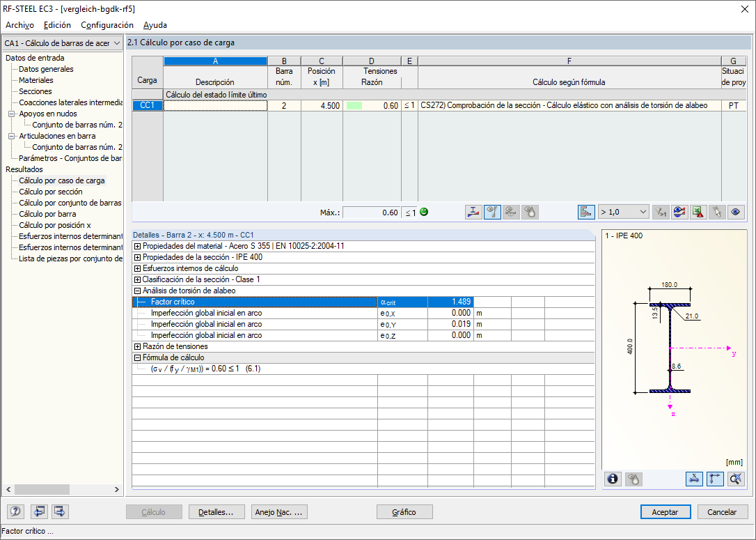Click greyed droplet icon under section preview

tap(633, 479)
